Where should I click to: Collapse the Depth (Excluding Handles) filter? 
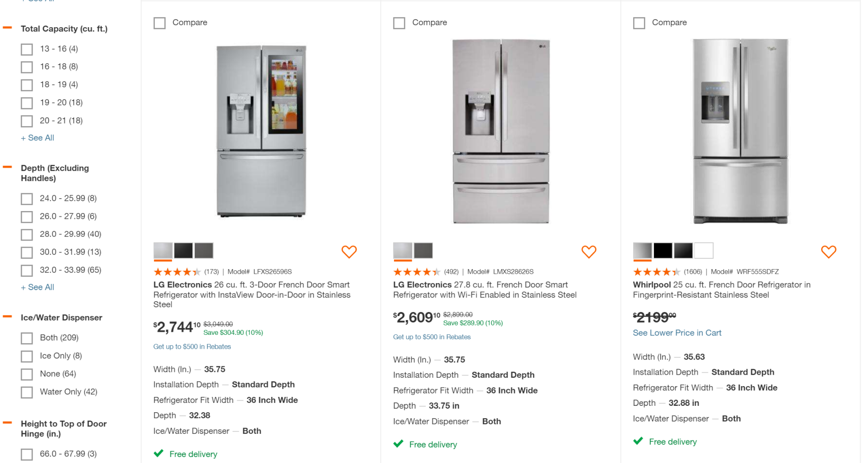pyautogui.click(x=7, y=167)
